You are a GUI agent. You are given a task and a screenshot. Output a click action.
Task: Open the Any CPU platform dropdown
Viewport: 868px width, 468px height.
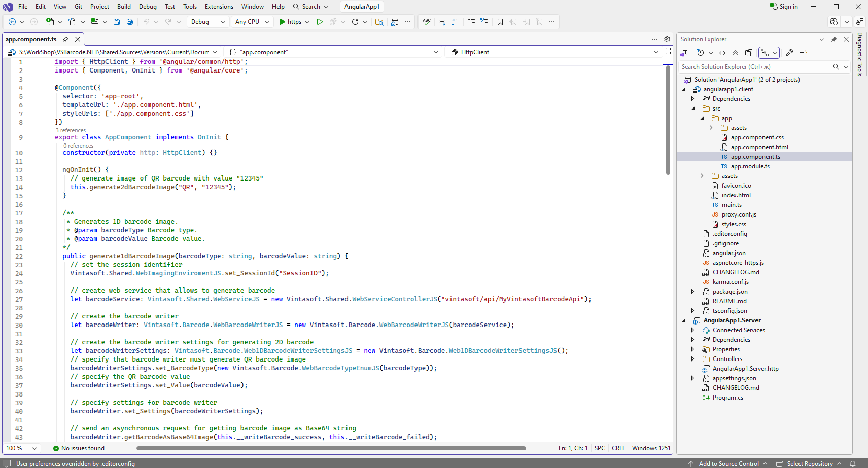pos(252,22)
